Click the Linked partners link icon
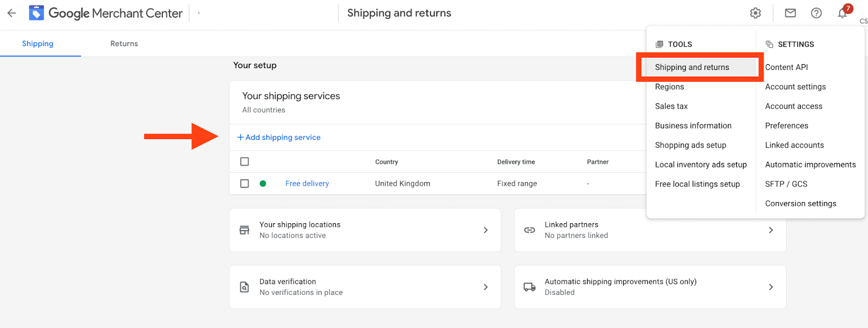Screen dimensions: 868x328 click(529, 230)
